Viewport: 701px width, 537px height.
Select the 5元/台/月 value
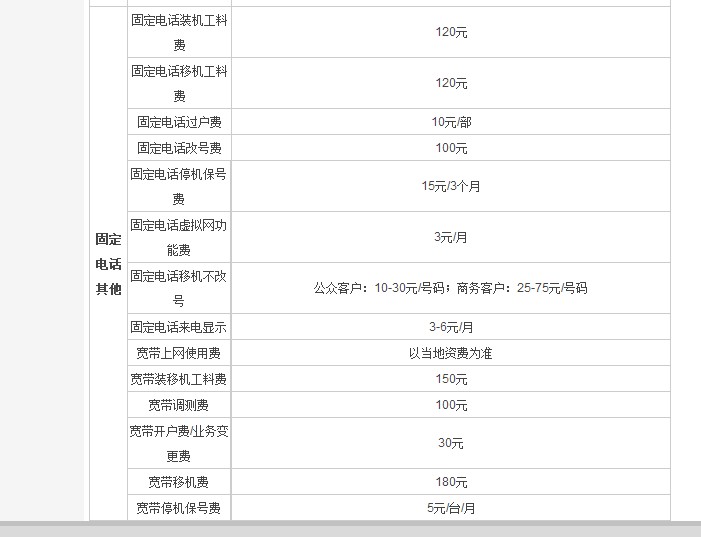[451, 507]
